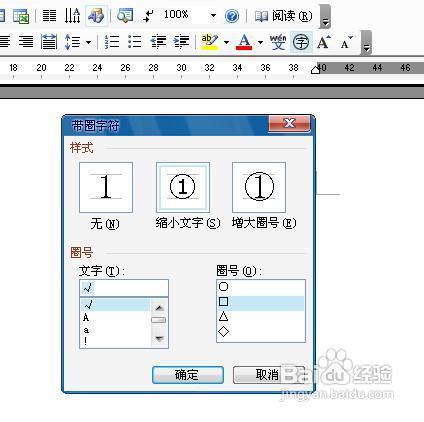424x422 pixels.
Task: Apply yellow highlight color
Action: (209, 42)
